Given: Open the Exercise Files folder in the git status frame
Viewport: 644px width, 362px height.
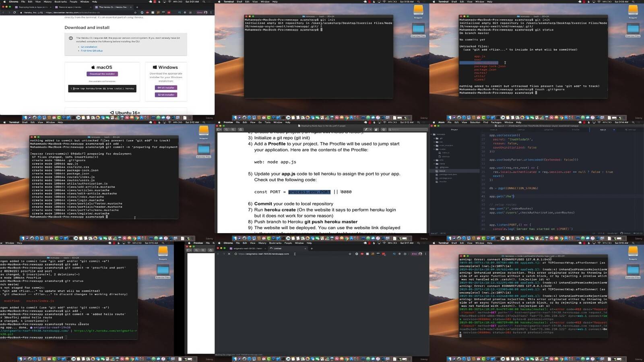Looking at the screenshot, I should pos(633,31).
